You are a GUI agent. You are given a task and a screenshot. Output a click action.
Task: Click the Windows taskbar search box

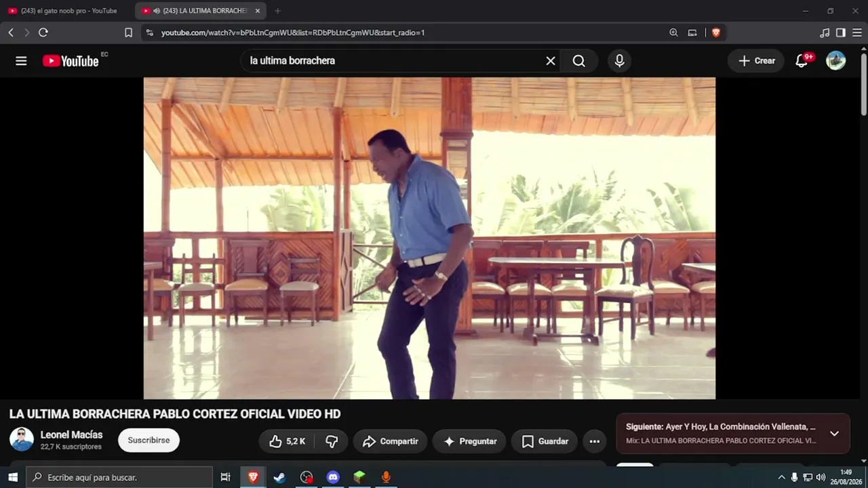[x=119, y=477]
